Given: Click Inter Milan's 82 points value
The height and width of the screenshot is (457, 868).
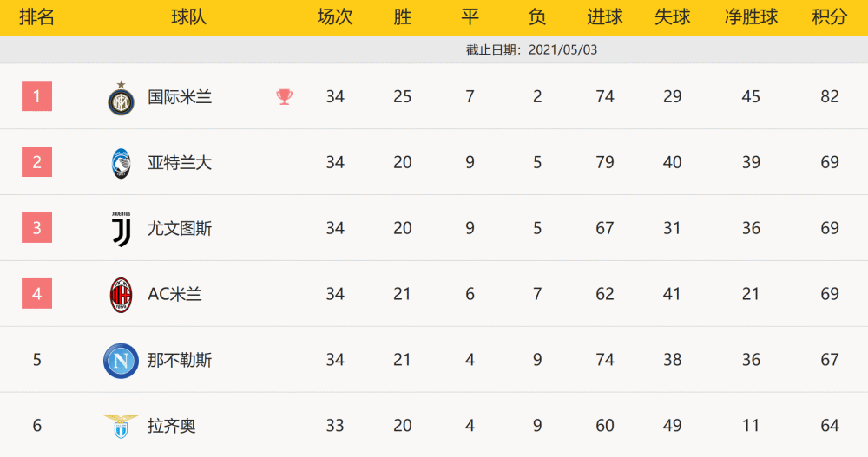Looking at the screenshot, I should pos(829,97).
